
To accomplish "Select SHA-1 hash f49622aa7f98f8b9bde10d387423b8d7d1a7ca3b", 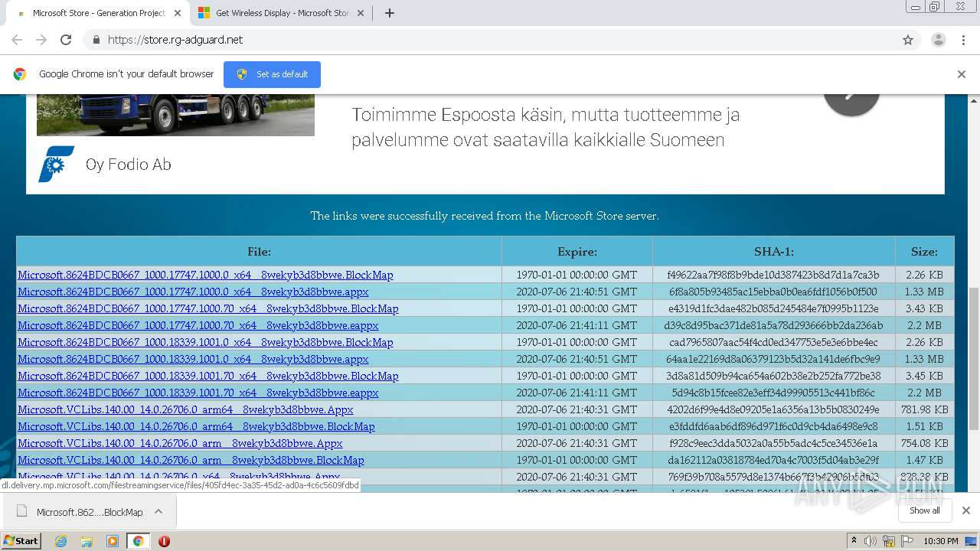I will point(773,275).
